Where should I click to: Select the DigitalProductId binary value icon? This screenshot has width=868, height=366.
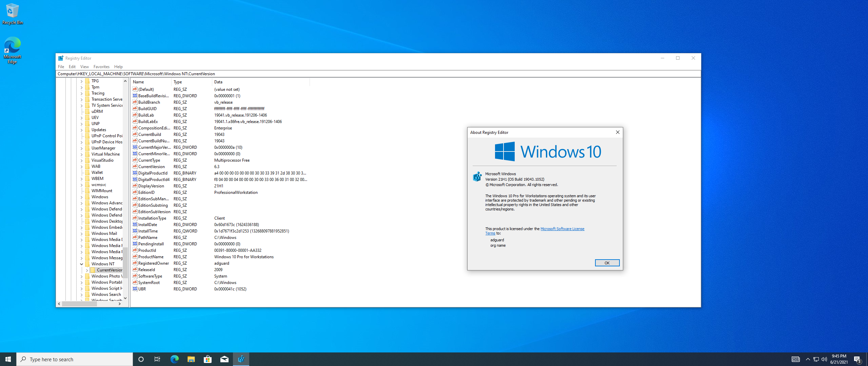[x=135, y=173]
